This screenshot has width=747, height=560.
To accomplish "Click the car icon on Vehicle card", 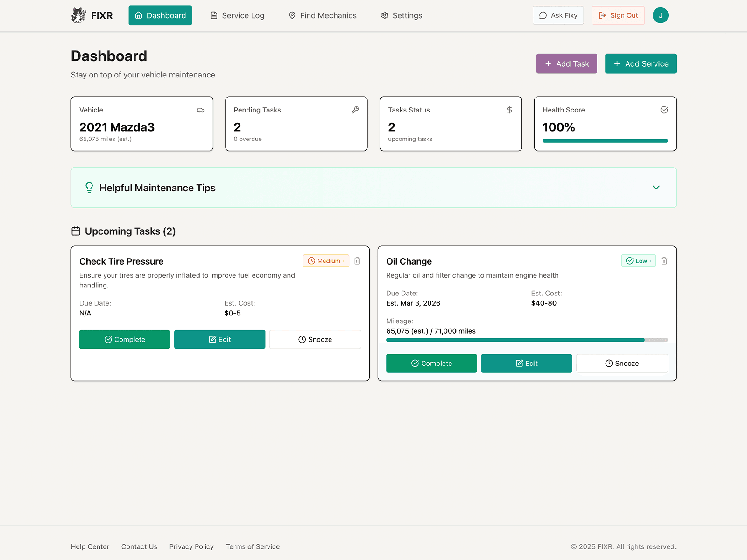I will [201, 110].
